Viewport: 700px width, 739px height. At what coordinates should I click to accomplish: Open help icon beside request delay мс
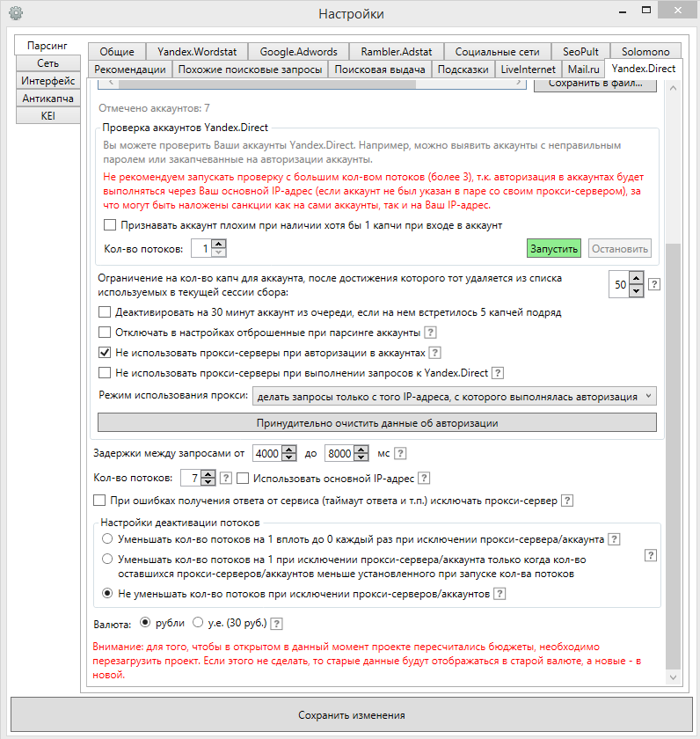400,453
